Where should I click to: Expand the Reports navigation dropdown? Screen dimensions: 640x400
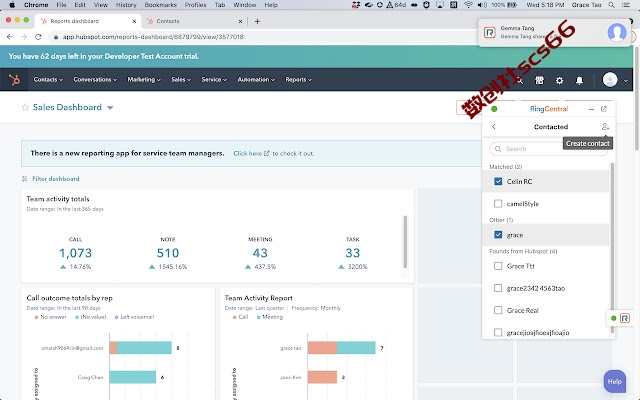[x=298, y=80]
